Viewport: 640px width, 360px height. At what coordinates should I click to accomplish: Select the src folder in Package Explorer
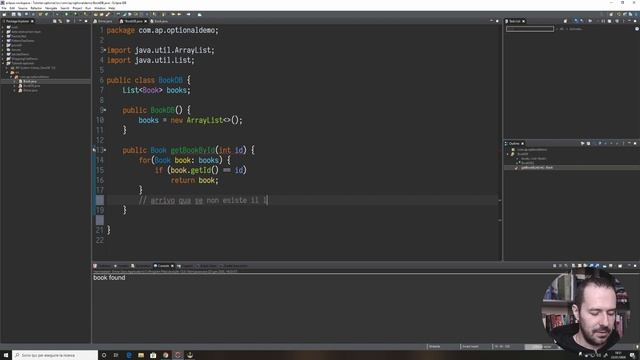pos(15,72)
